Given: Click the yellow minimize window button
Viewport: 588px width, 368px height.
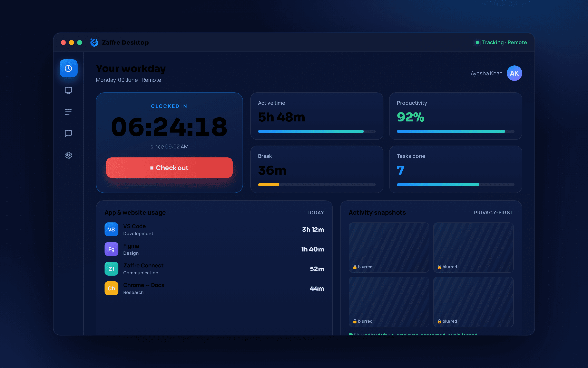Looking at the screenshot, I should pos(71,43).
